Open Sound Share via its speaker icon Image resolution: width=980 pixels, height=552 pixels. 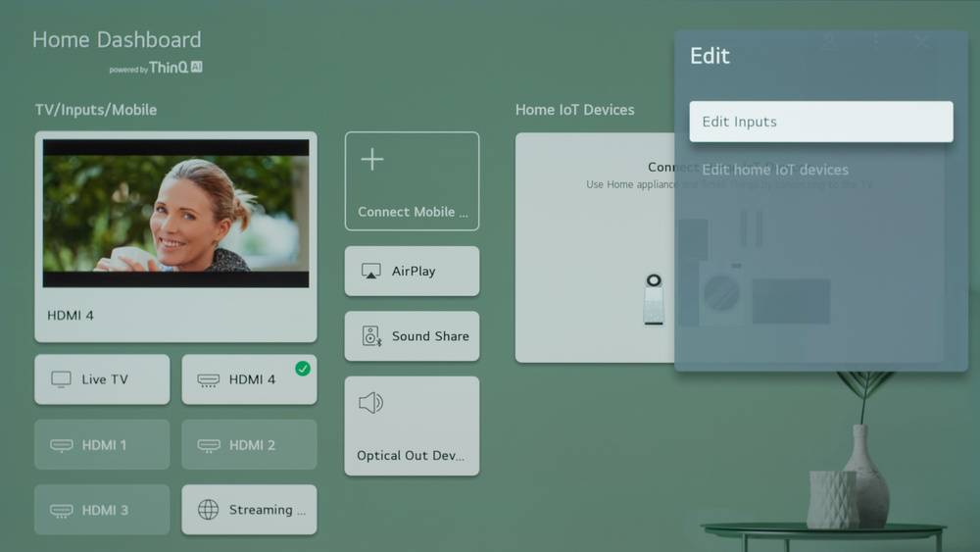coord(371,336)
